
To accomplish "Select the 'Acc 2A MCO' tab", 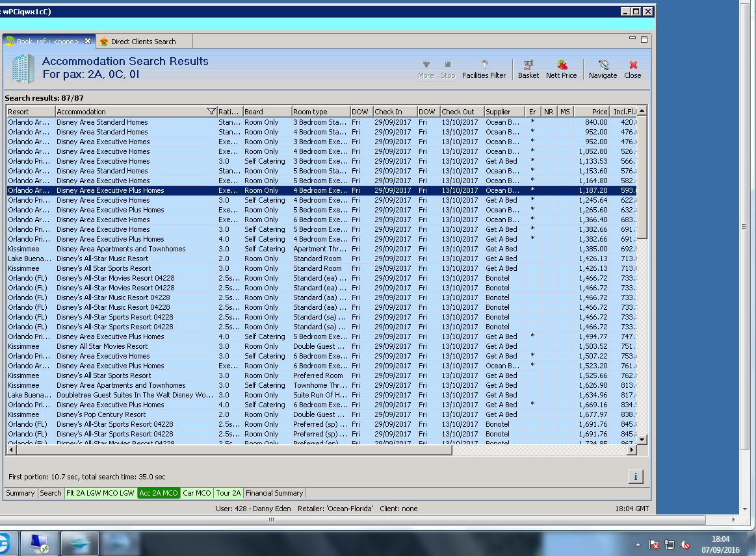I will click(159, 493).
